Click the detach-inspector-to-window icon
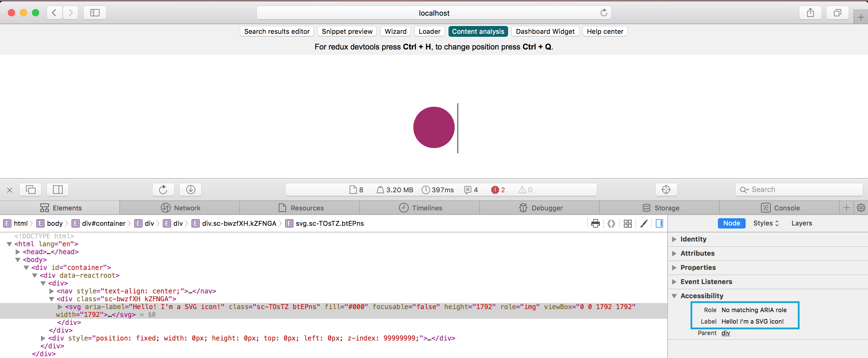868x358 pixels. (30, 190)
